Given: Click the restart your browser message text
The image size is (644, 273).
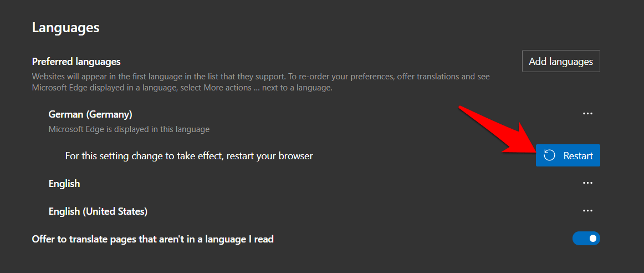Looking at the screenshot, I should [x=189, y=156].
